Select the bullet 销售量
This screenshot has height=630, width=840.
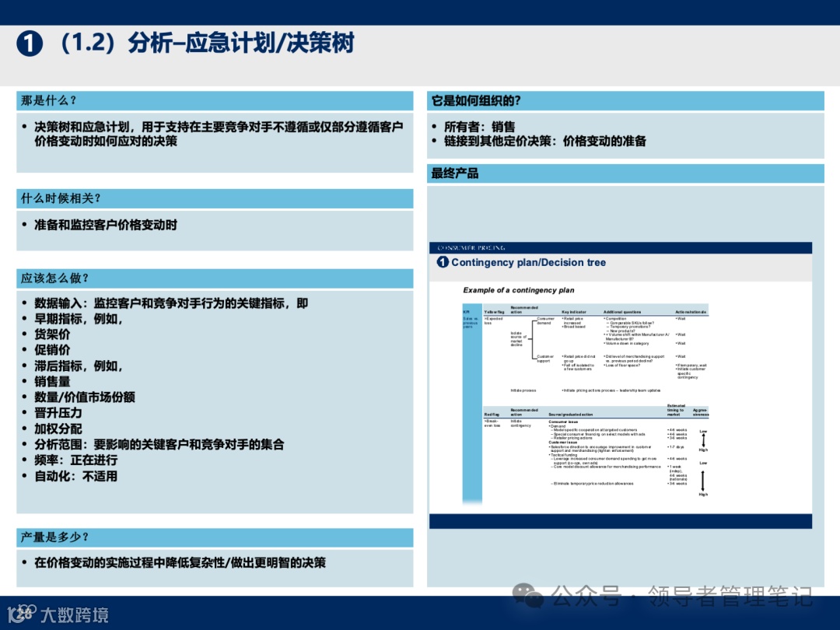point(52,381)
